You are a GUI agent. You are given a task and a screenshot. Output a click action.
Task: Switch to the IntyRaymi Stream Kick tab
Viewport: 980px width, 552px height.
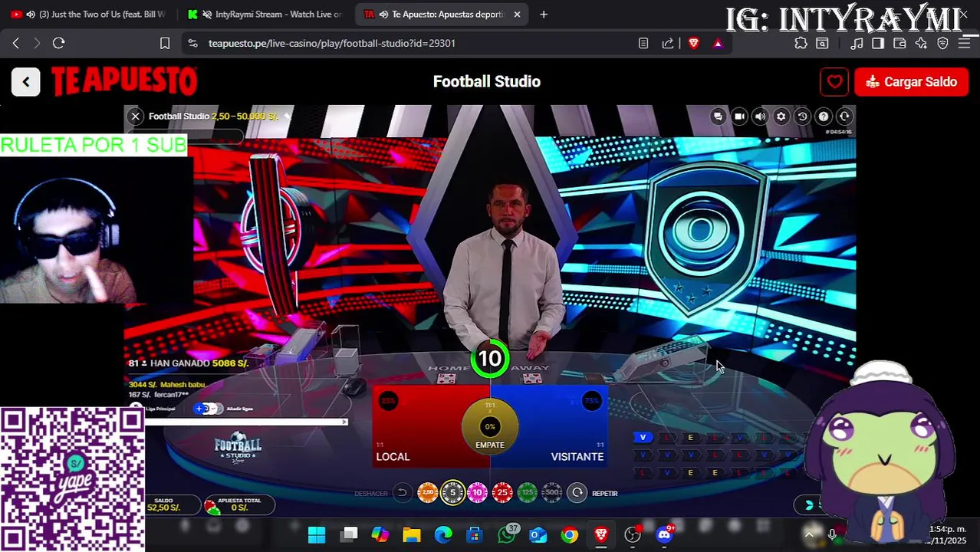point(267,15)
